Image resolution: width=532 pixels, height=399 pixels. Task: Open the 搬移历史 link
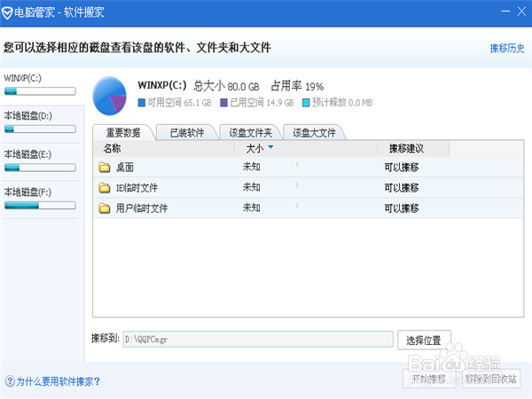click(x=507, y=48)
